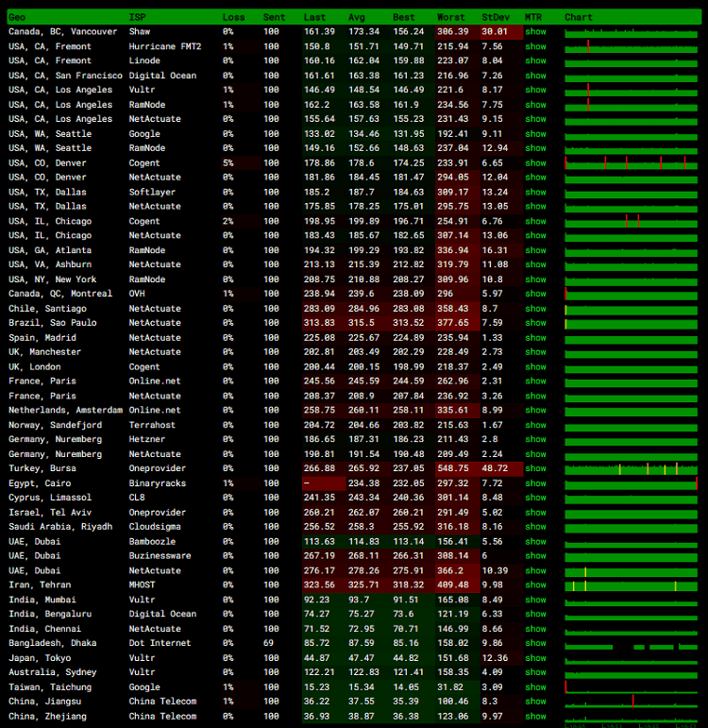Click the Geo column header

coord(17,18)
